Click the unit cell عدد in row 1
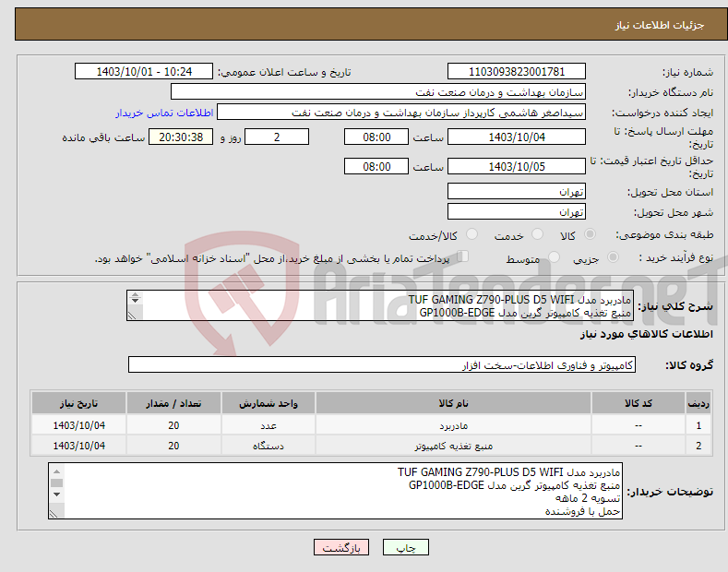 coord(269,425)
